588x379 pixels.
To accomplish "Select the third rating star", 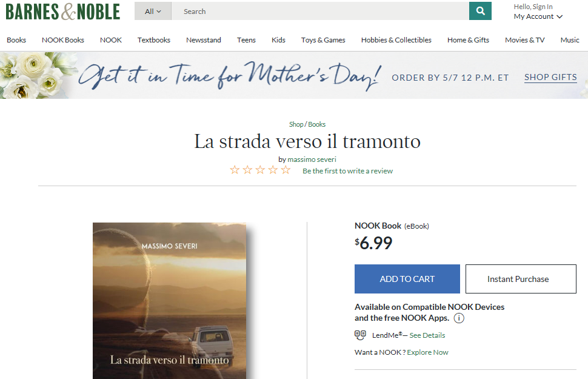I will [x=260, y=170].
